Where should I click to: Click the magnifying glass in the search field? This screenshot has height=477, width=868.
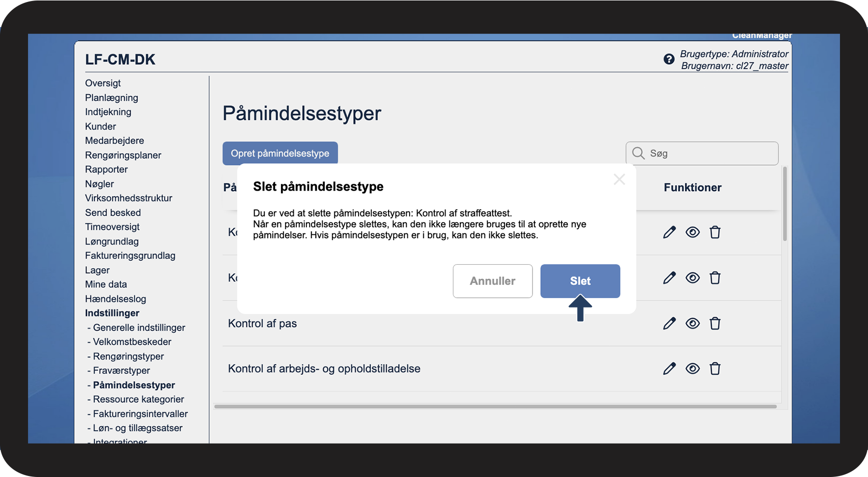pyautogui.click(x=638, y=153)
